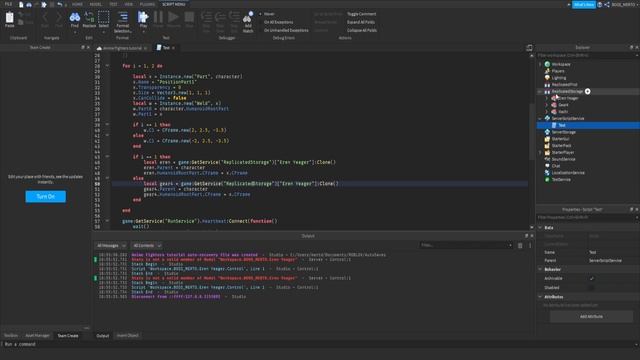Switch to the Asset Manager bottom tab
The height and width of the screenshot is (360, 640).
point(37,336)
